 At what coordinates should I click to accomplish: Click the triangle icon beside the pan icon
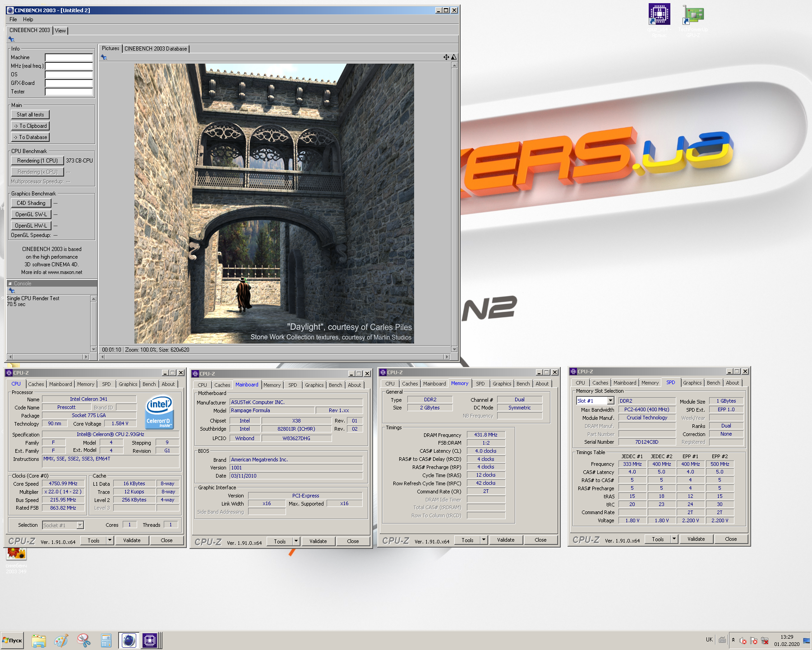click(x=454, y=57)
